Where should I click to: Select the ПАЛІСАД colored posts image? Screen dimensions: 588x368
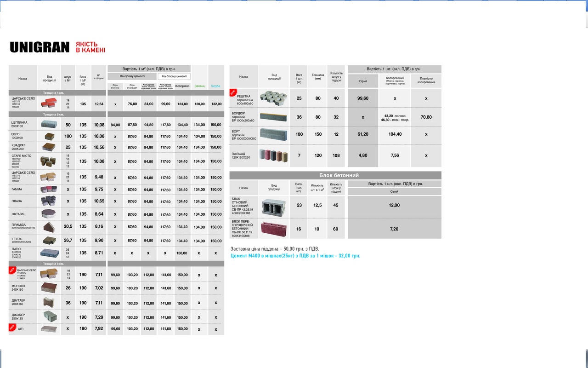[x=273, y=155]
